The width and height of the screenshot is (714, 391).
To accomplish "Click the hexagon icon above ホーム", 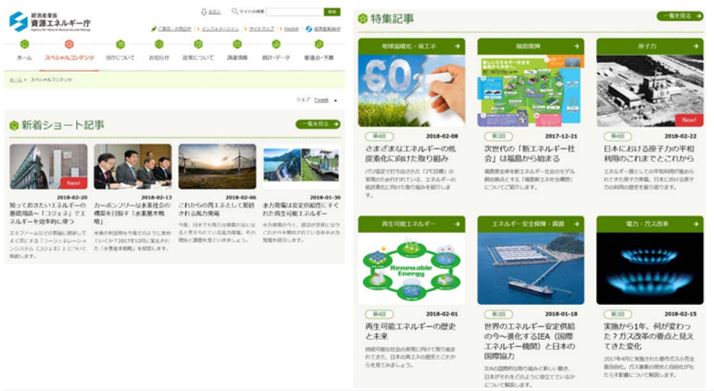I will (x=25, y=44).
